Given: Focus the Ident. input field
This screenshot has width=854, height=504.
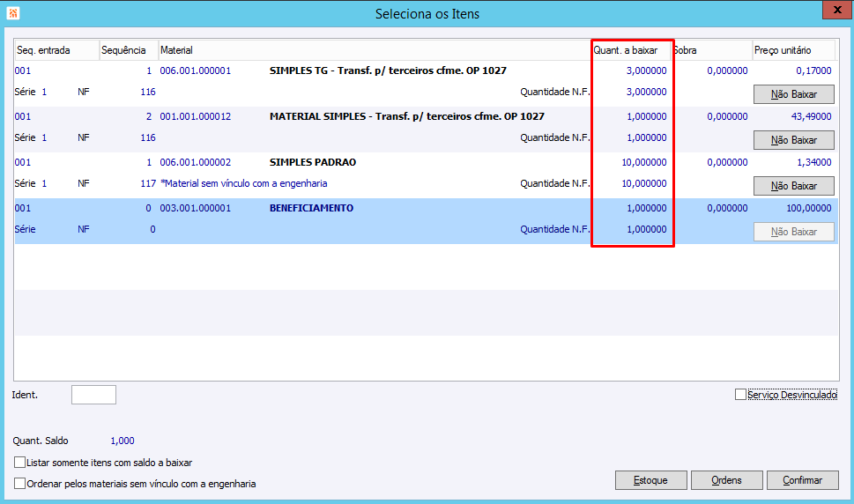Looking at the screenshot, I should pos(93,395).
